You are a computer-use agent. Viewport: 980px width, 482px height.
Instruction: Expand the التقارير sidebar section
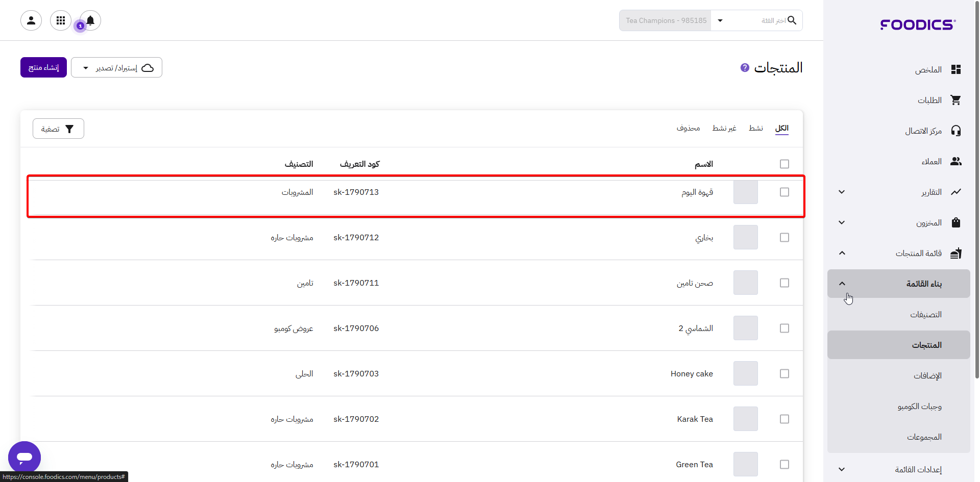842,192
